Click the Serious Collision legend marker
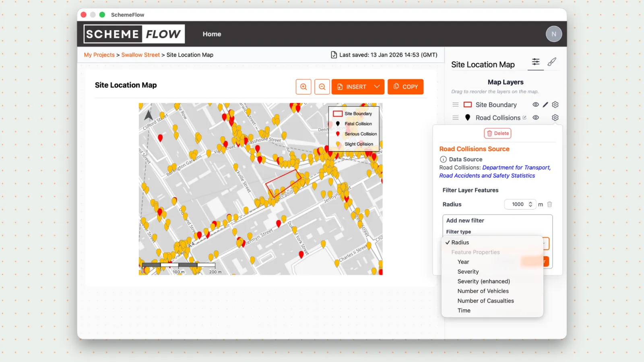 click(338, 134)
